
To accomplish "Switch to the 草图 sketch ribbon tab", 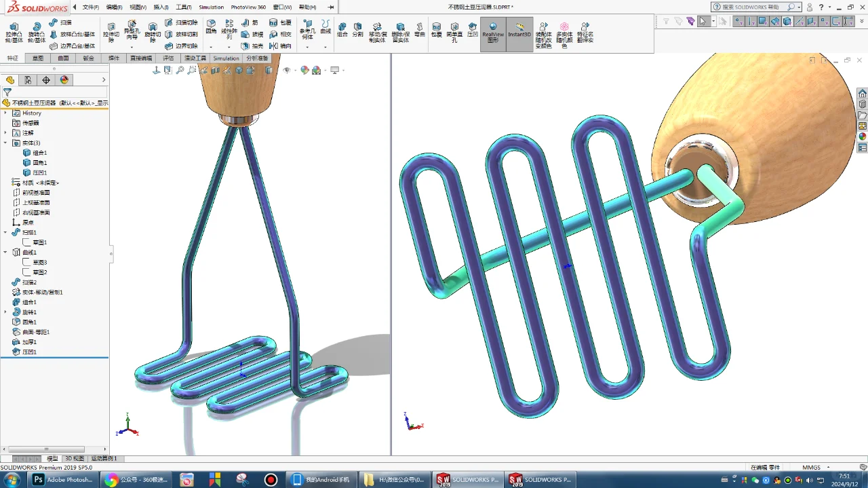I will coord(38,58).
